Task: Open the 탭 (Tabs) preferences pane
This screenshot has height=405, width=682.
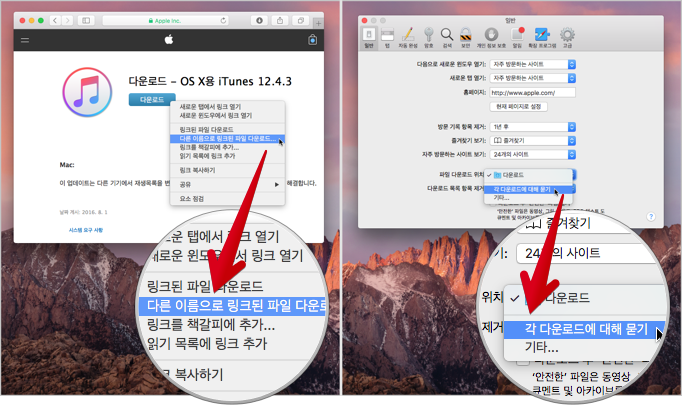Action: [x=387, y=37]
